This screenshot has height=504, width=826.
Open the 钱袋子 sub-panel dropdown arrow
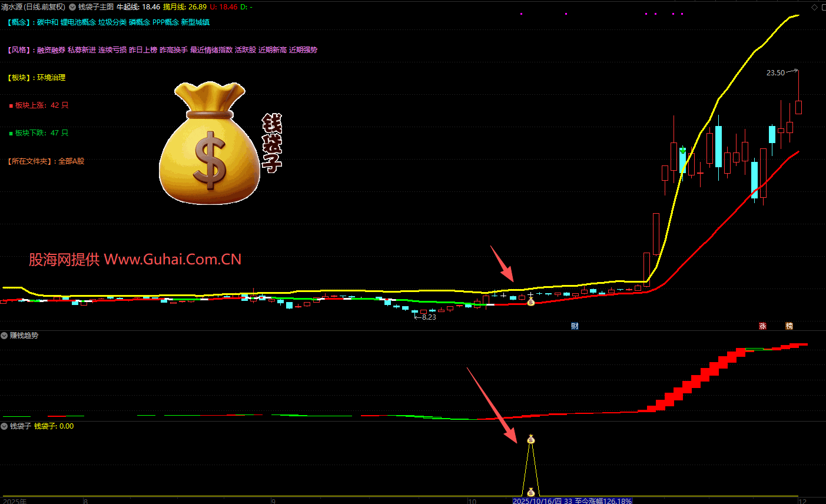pos(5,426)
